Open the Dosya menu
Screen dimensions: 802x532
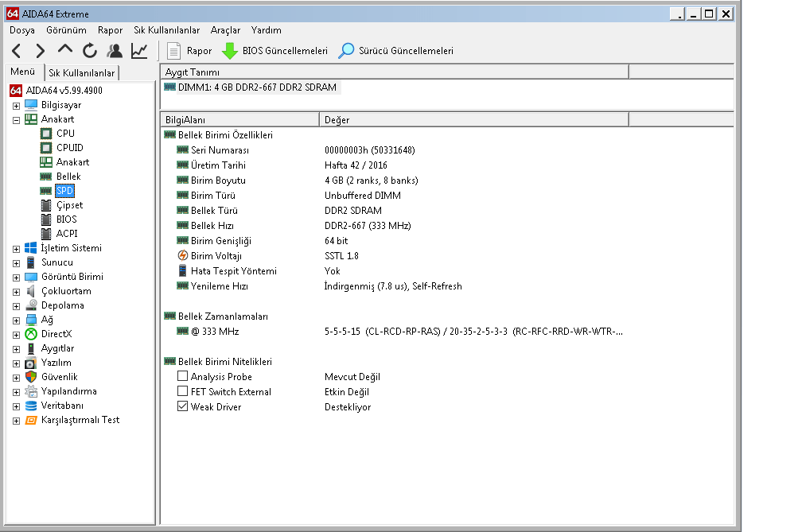(22, 30)
